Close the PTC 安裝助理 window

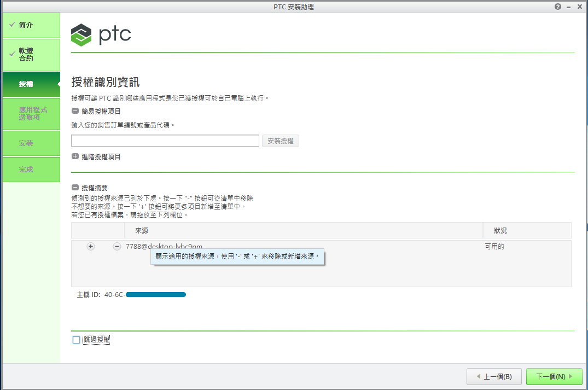[x=580, y=7]
